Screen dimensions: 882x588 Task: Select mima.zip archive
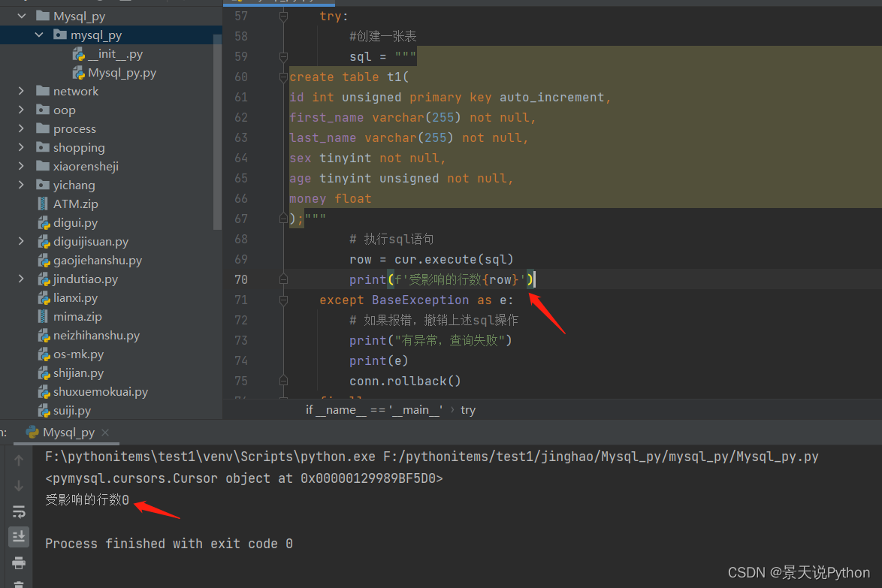(77, 316)
